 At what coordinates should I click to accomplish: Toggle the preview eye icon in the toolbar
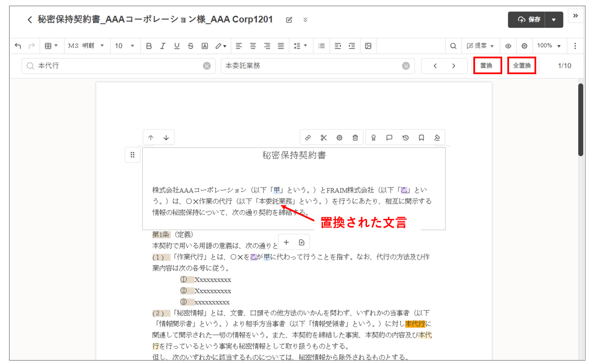point(508,46)
